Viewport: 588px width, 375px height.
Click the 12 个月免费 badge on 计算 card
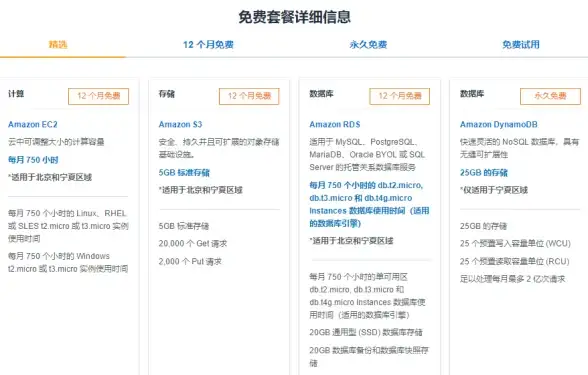point(99,96)
